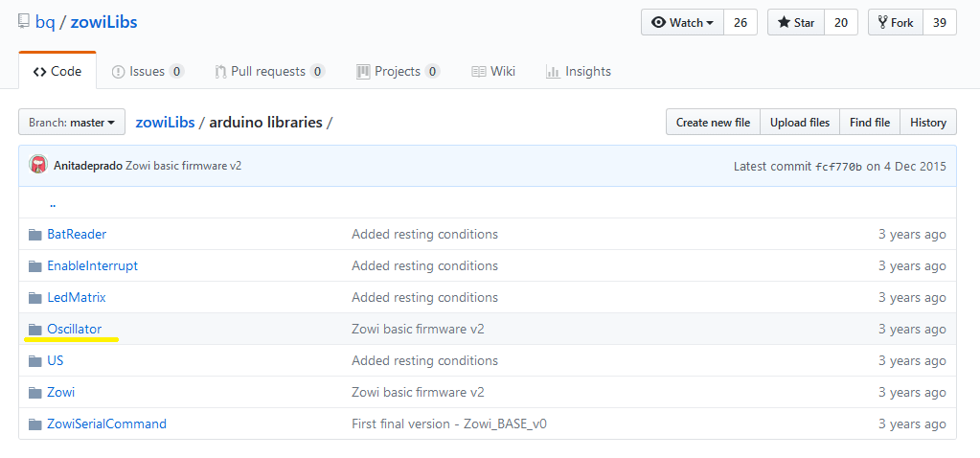This screenshot has width=980, height=458.
Task: Open the Watch notifications dropdown
Action: click(682, 22)
